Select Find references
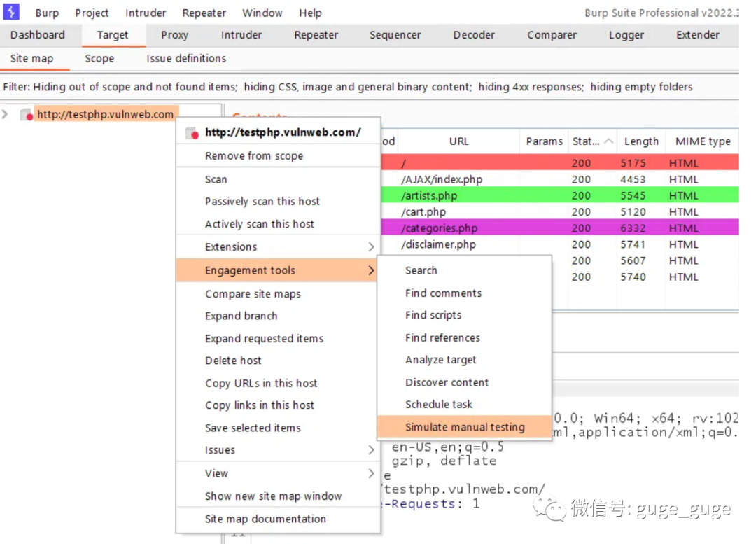The width and height of the screenshot is (756, 544). (x=464, y=338)
